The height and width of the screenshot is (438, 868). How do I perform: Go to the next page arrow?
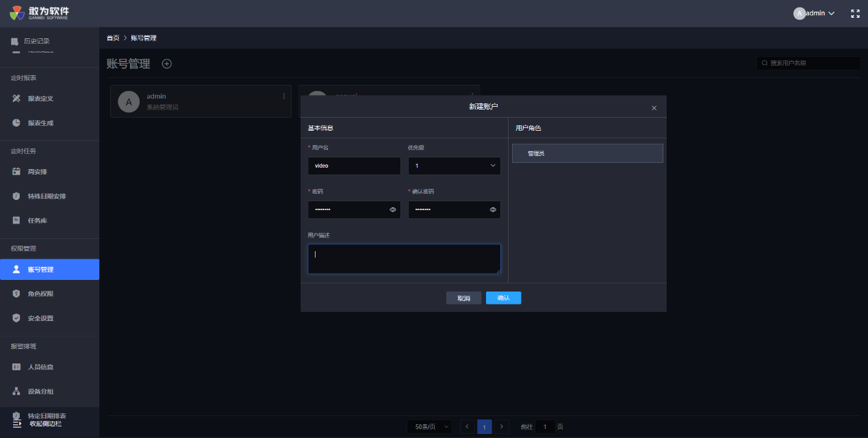click(x=502, y=426)
